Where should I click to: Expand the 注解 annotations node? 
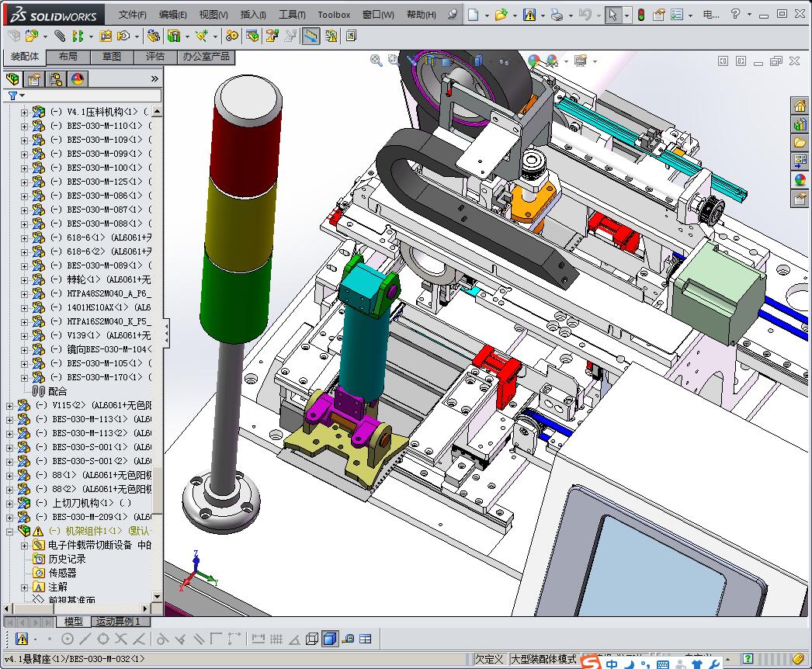click(24, 588)
